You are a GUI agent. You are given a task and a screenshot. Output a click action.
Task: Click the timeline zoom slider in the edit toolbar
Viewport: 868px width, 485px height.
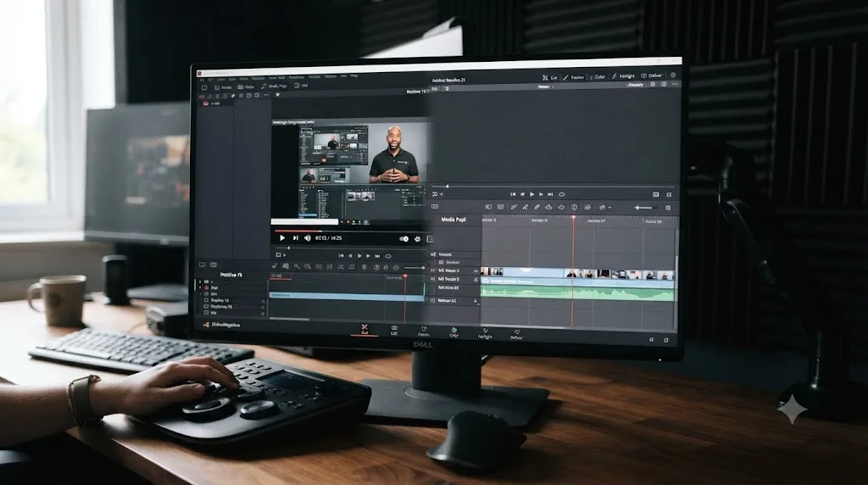(x=646, y=208)
